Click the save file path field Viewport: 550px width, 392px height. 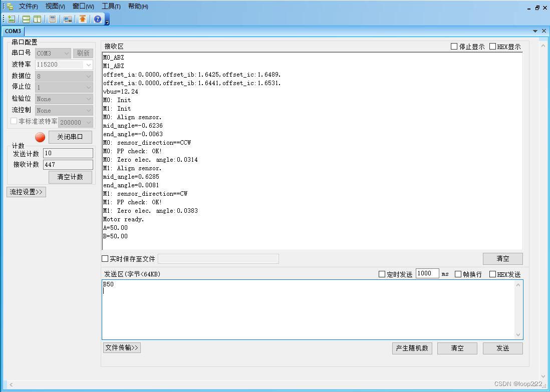click(218, 259)
